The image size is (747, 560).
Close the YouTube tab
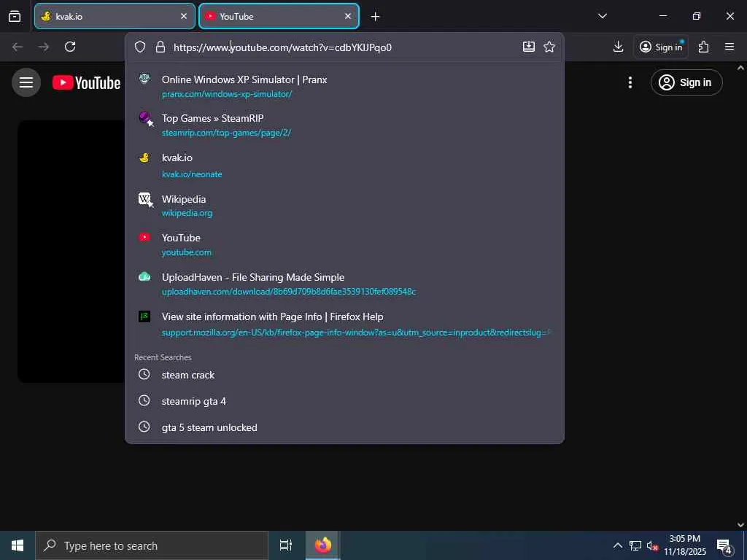coord(348,16)
